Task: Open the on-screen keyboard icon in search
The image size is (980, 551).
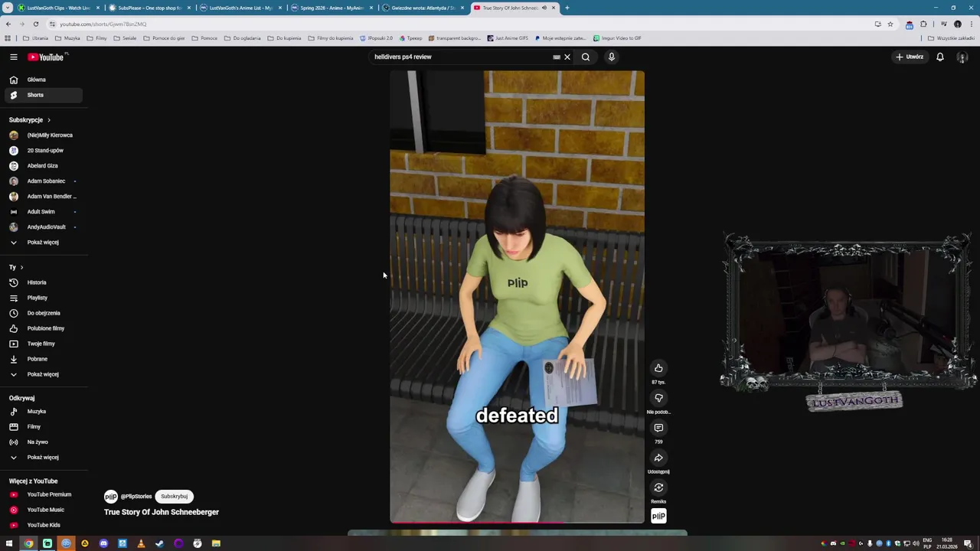Action: (x=557, y=57)
